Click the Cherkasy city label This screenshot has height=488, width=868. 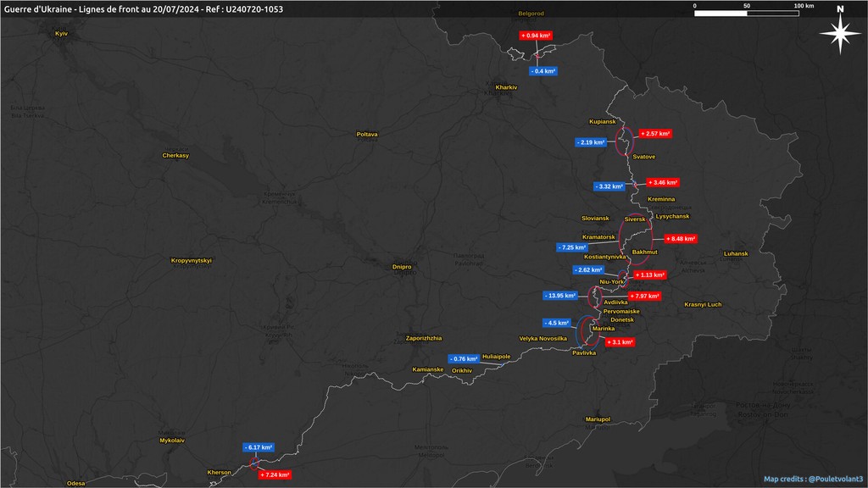[x=175, y=156]
